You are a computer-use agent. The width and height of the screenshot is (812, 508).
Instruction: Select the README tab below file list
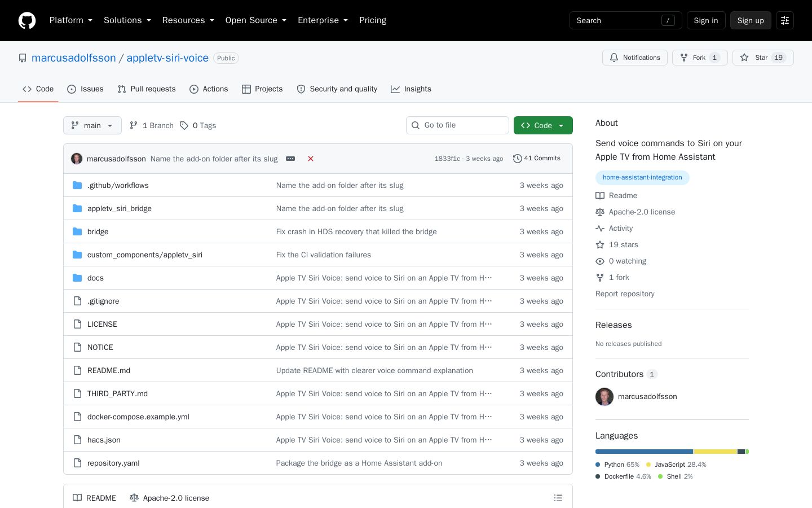(94, 498)
